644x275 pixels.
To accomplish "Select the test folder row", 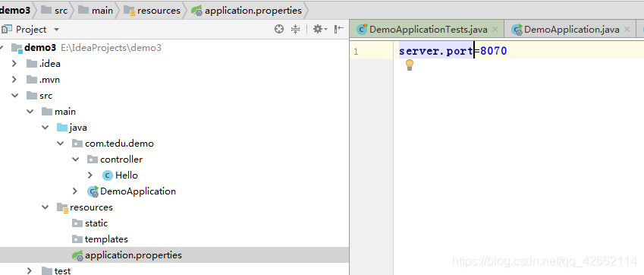I will (x=174, y=270).
